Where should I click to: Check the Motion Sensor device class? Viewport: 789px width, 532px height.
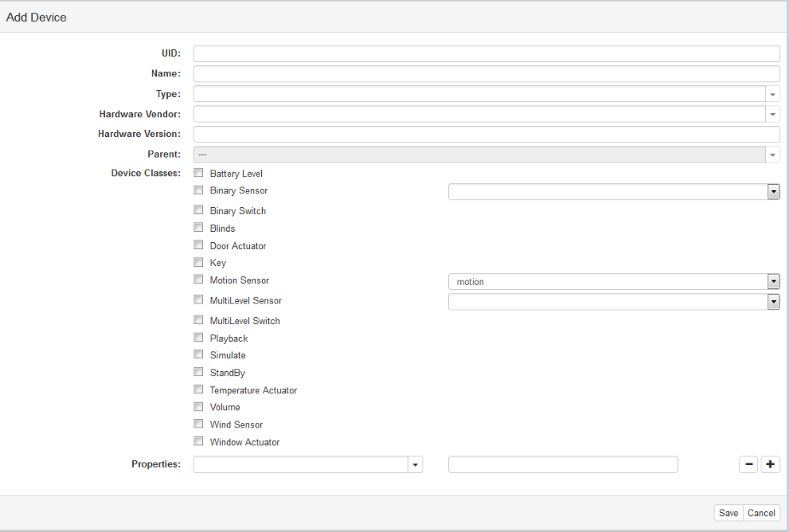pyautogui.click(x=198, y=280)
